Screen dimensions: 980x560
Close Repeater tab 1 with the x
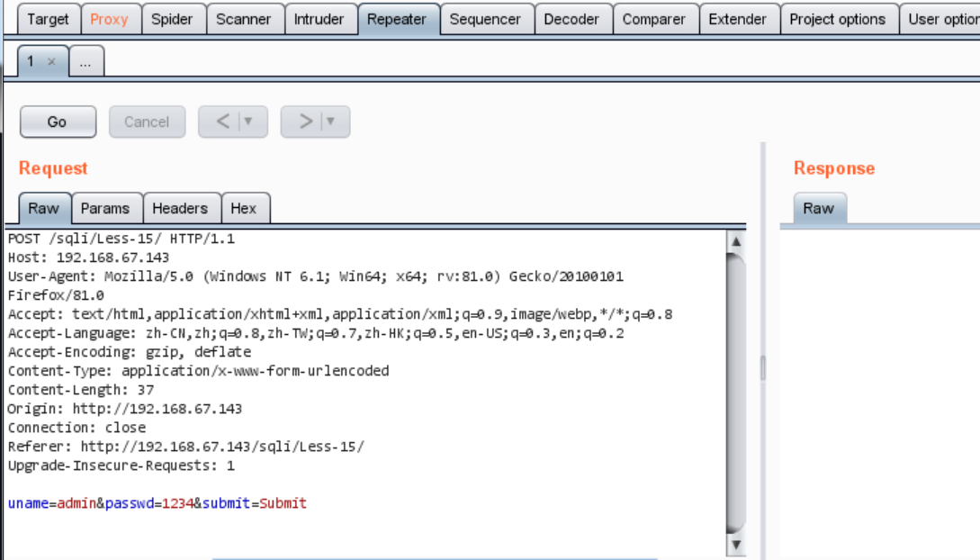click(52, 62)
